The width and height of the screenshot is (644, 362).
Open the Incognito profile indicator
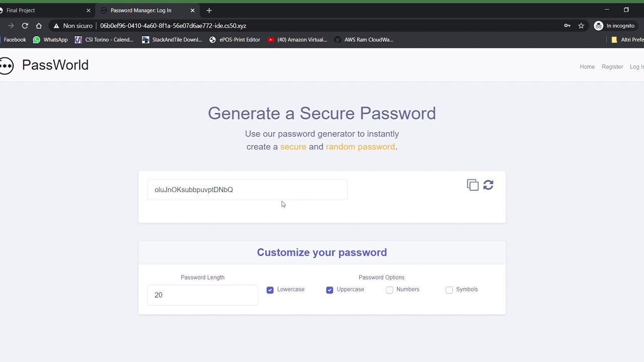[614, 26]
